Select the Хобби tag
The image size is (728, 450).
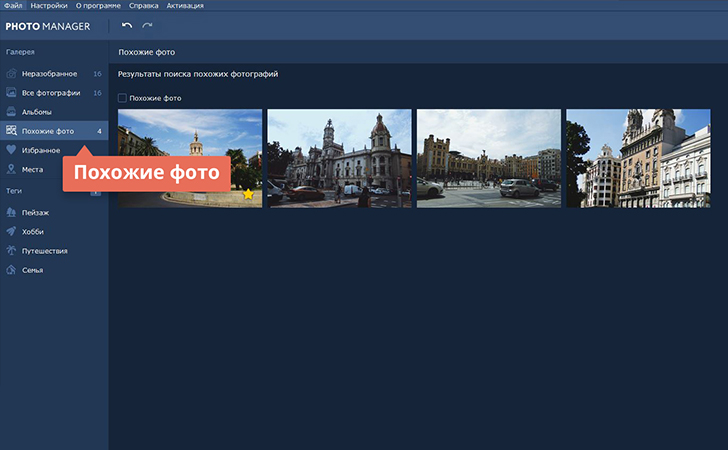(x=33, y=232)
